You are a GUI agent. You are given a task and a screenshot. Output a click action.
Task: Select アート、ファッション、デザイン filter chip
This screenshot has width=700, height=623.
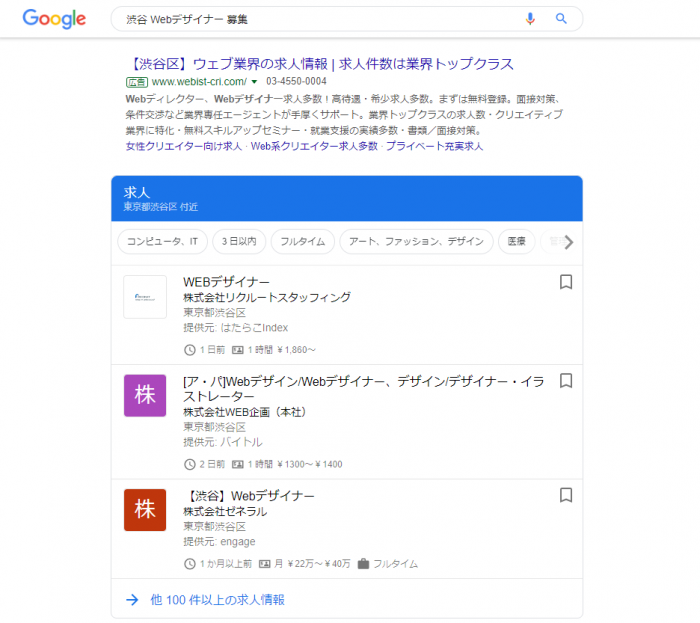(416, 241)
